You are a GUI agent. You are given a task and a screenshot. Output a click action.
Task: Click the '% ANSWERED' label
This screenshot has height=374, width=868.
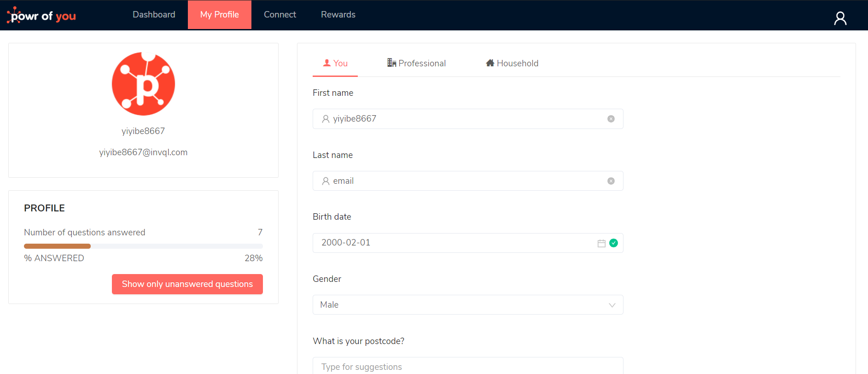coord(54,258)
